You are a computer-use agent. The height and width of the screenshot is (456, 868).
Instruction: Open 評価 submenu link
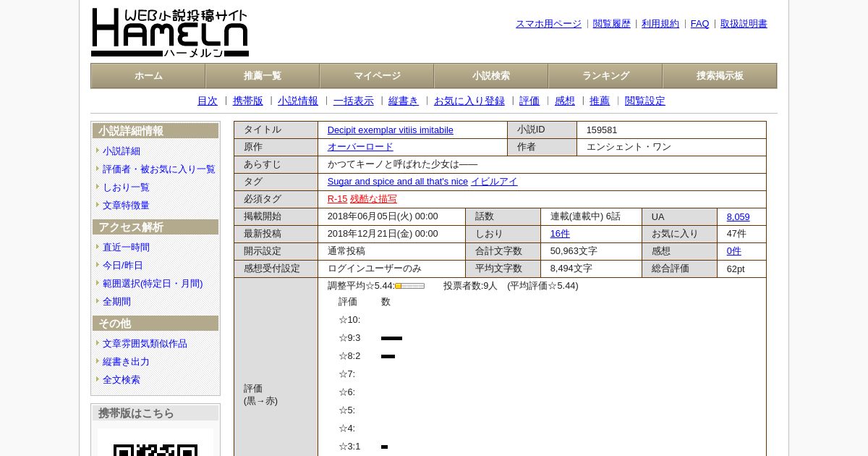point(529,101)
